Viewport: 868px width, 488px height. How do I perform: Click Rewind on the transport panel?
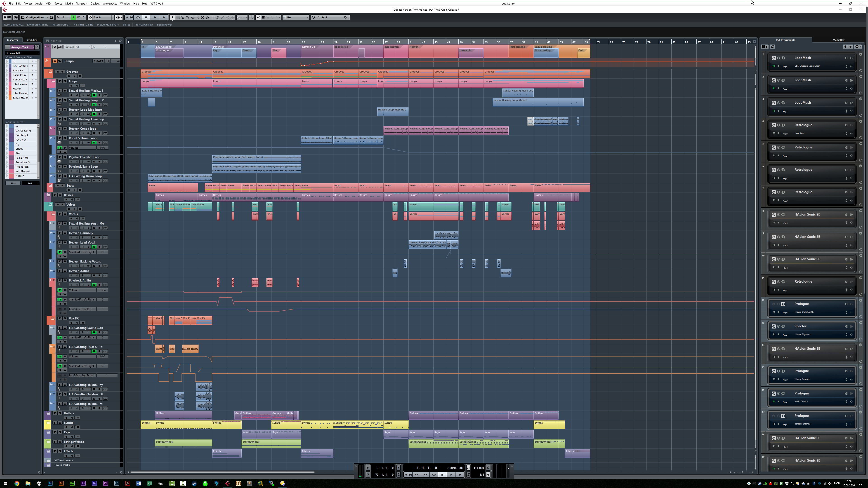(416, 474)
